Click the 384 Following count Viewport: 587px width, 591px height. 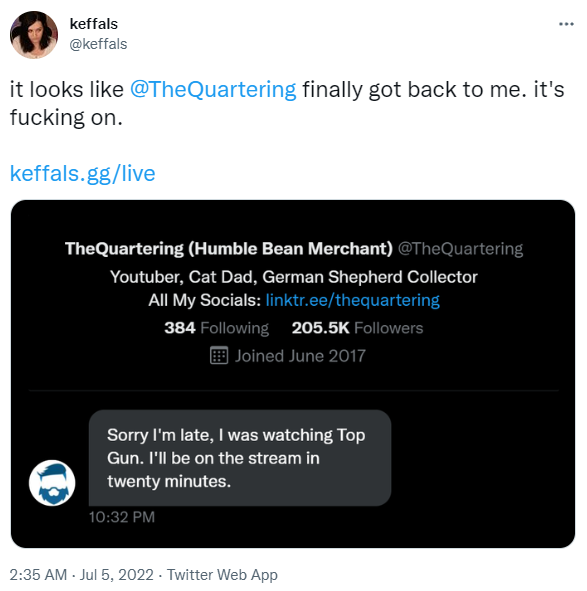pyautogui.click(x=216, y=328)
